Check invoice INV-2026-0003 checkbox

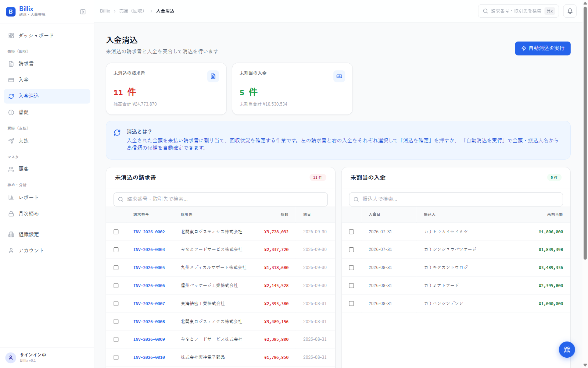click(116, 250)
